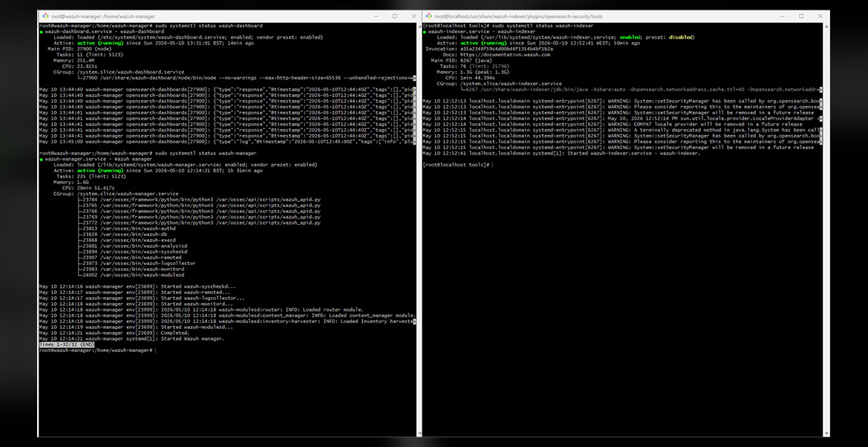Screen dimensions: 868x447
Task: Minimize the root@localhost tools terminal window
Action: click(782, 16)
